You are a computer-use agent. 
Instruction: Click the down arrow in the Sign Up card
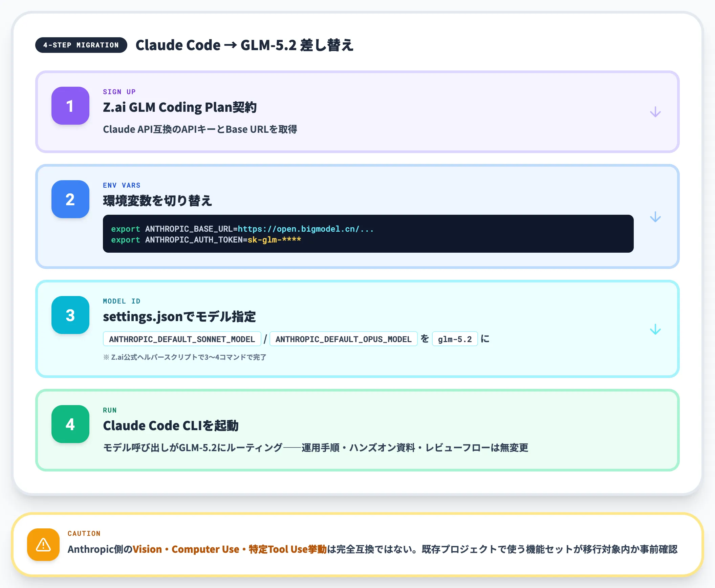point(655,112)
